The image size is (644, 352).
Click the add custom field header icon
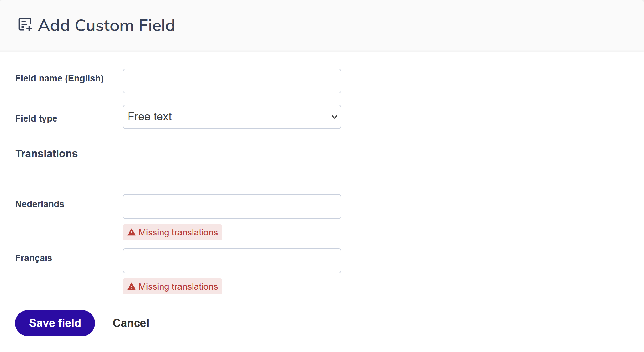click(25, 25)
